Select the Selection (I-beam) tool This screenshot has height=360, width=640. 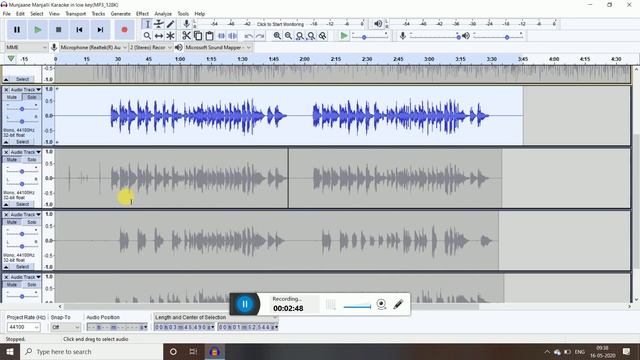[147, 24]
